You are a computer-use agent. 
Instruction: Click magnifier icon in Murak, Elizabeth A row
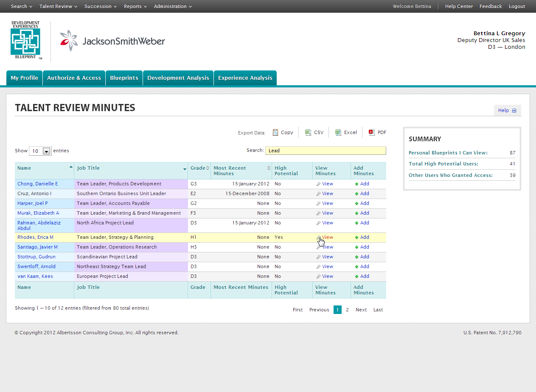(x=318, y=213)
